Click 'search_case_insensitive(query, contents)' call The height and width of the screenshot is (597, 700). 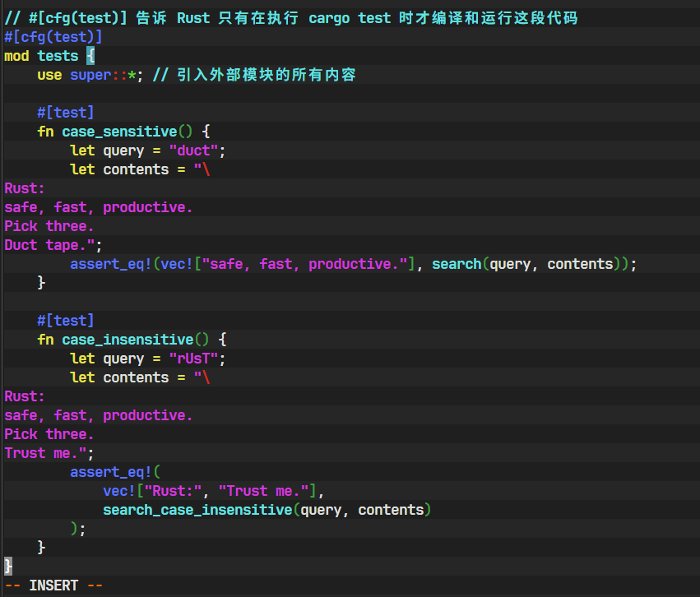tap(267, 510)
